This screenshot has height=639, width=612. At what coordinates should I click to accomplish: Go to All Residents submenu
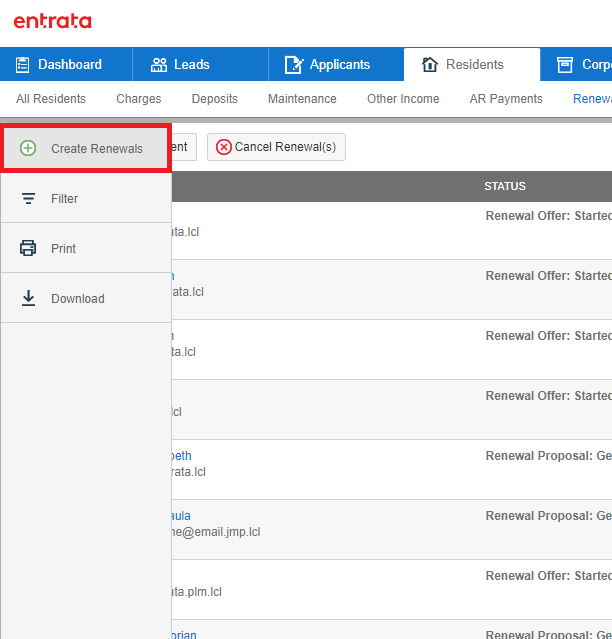point(51,99)
